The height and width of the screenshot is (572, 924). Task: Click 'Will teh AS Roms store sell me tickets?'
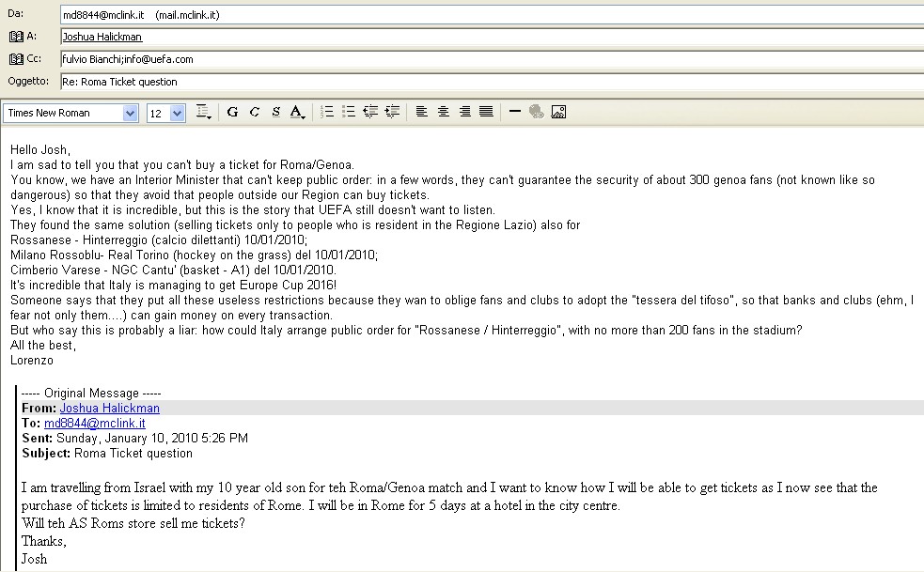pyautogui.click(x=133, y=523)
